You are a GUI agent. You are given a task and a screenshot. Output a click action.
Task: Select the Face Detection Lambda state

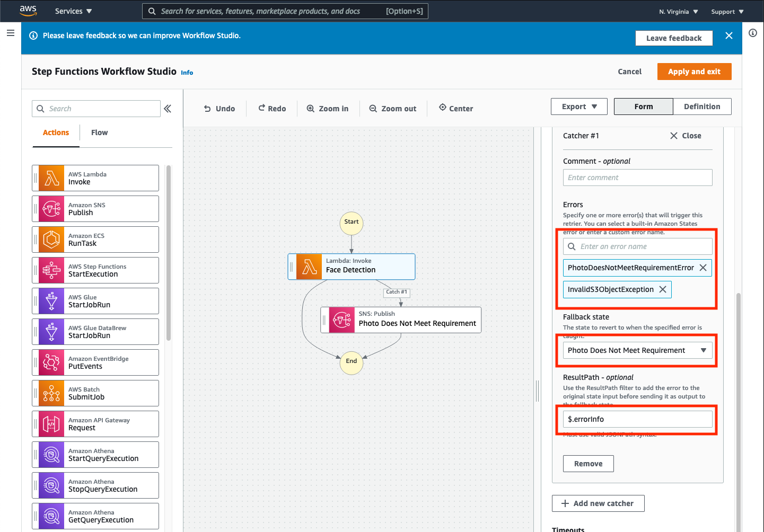[352, 267]
